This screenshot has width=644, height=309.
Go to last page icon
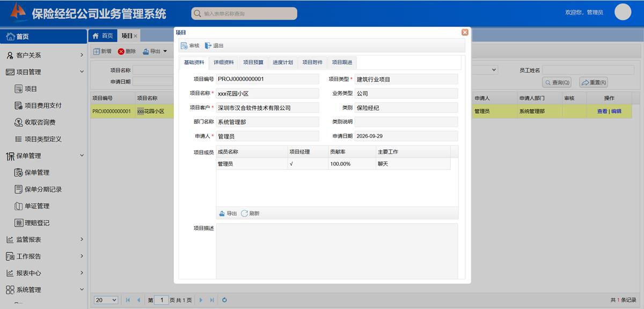[x=212, y=300]
